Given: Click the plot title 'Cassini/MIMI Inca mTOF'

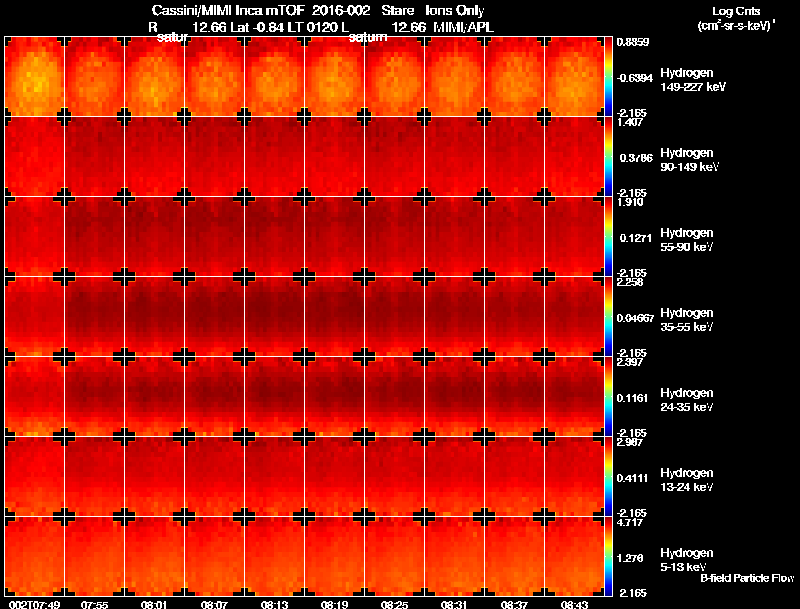Looking at the screenshot, I should pyautogui.click(x=228, y=11).
